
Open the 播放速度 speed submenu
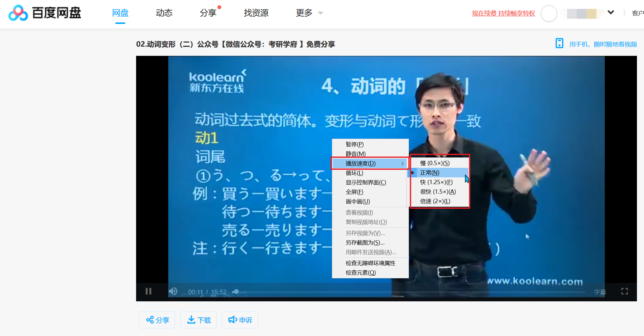[360, 163]
